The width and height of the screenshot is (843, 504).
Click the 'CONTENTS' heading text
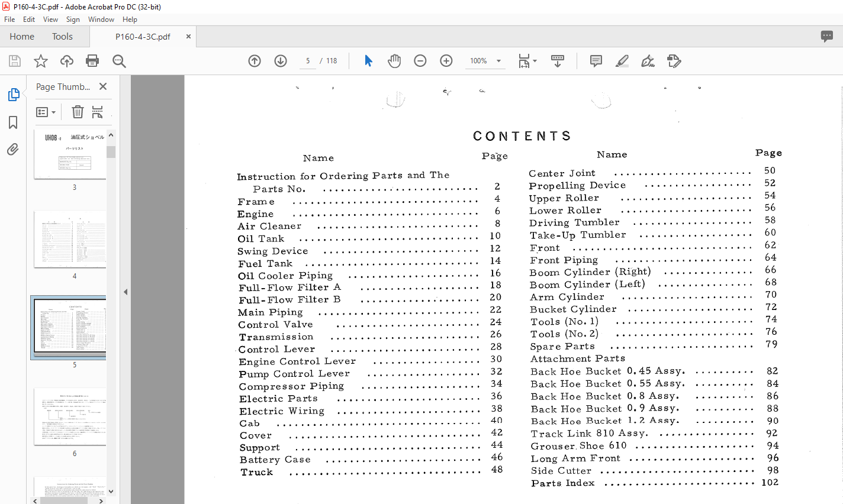click(x=522, y=136)
